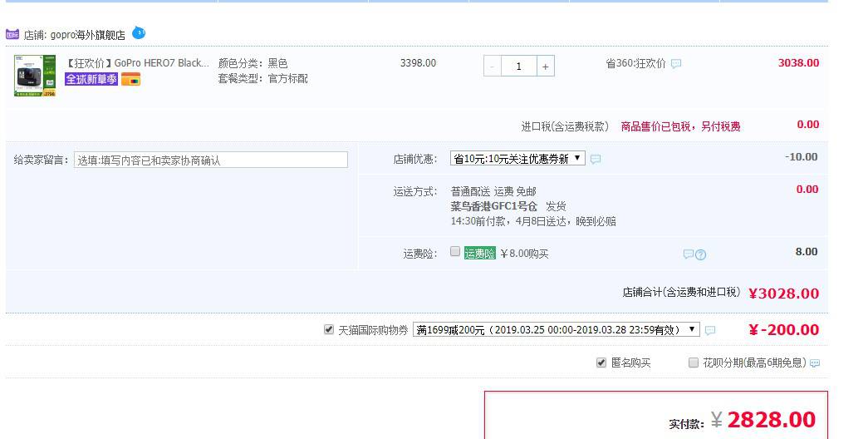Click the gopro海外旗舰店 store name
Screen dimensions: 868x439
pos(87,35)
